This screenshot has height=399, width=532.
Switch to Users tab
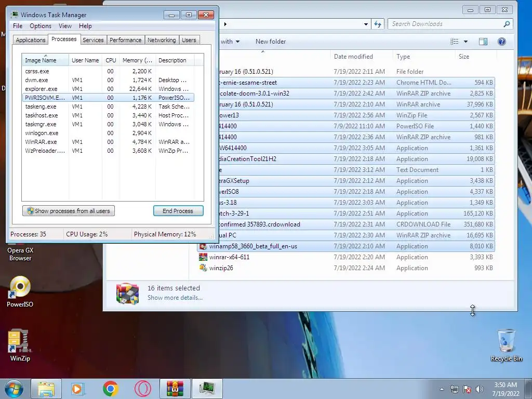[189, 39]
